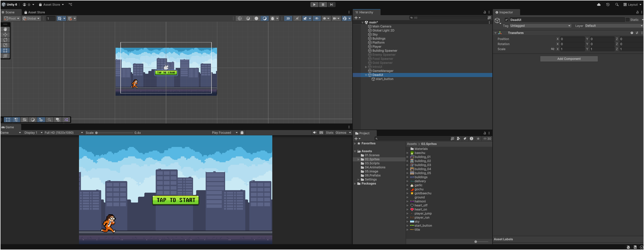Toggle the Orientation overlay shuffle icon

click(x=66, y=120)
